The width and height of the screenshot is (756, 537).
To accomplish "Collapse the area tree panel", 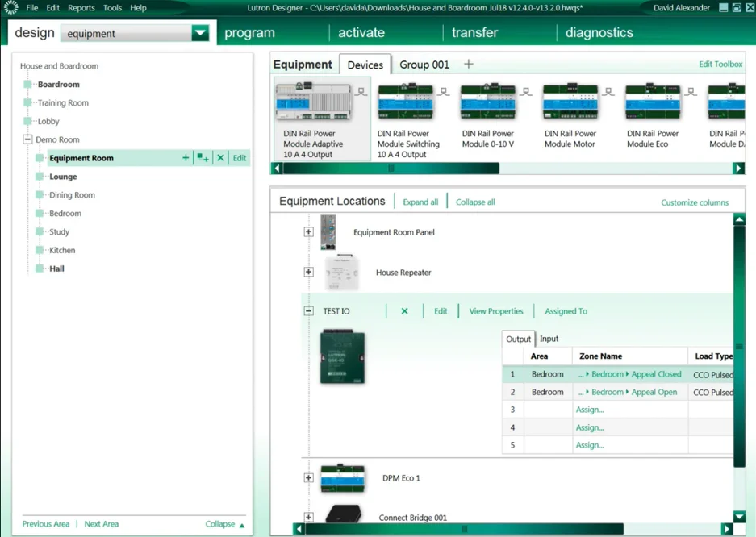I will coord(224,524).
